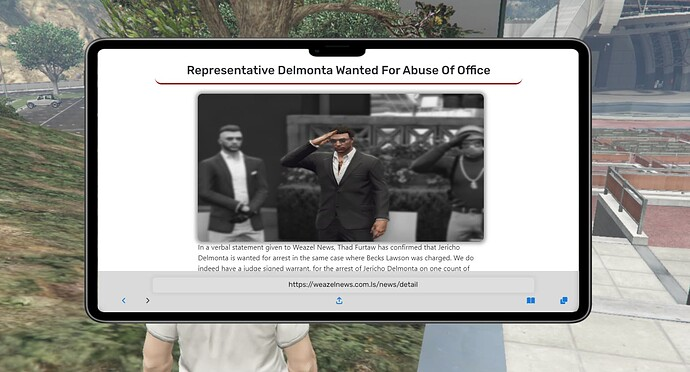Click the wooden railing by the stadium stairs
The width and height of the screenshot is (690, 372).
625,194
